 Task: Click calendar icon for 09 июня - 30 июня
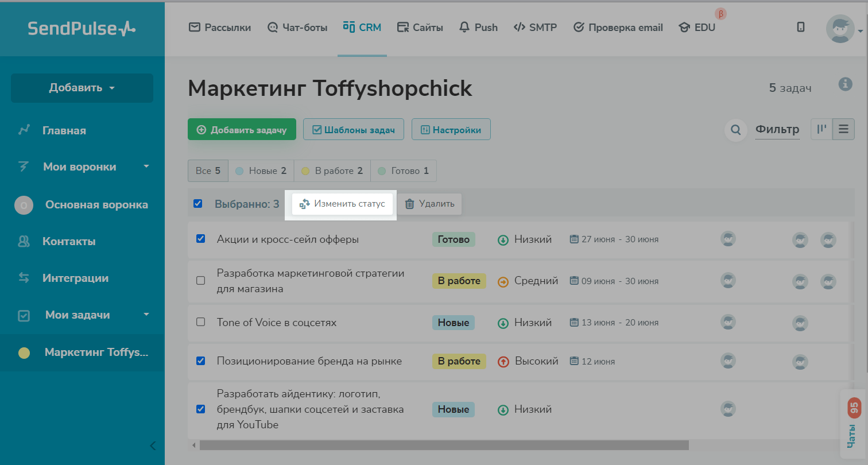point(574,281)
